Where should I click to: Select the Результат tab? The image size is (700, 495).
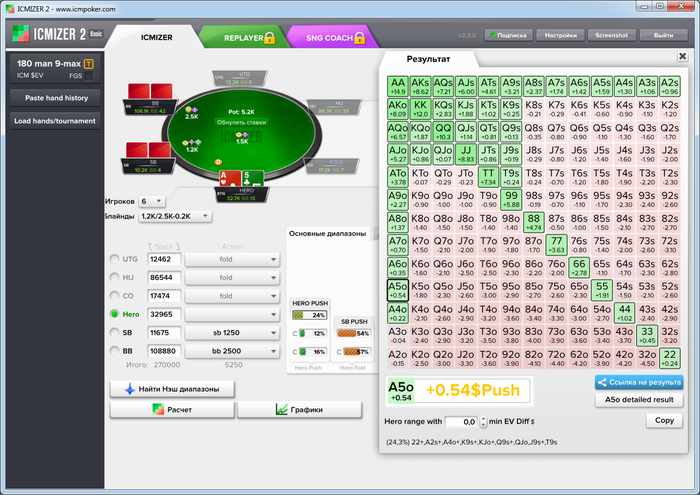(x=428, y=59)
